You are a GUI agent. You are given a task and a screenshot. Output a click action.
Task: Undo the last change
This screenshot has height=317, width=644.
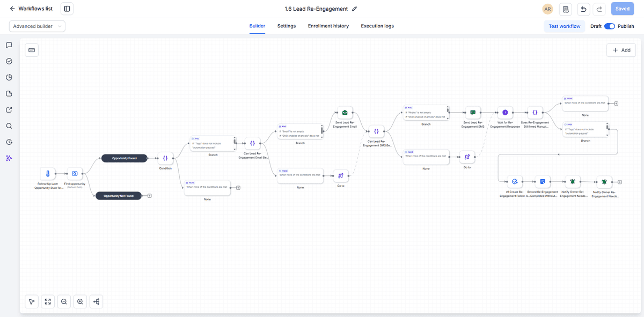(583, 9)
